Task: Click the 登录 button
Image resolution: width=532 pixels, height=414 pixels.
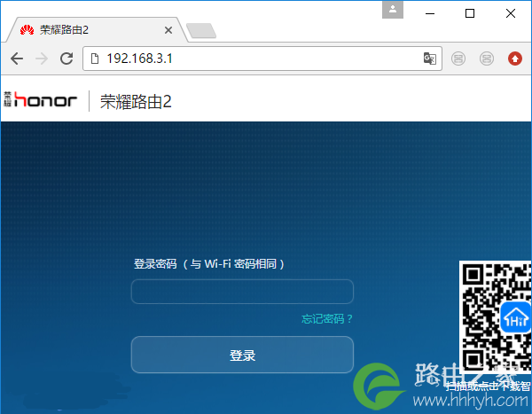Action: coord(242,355)
